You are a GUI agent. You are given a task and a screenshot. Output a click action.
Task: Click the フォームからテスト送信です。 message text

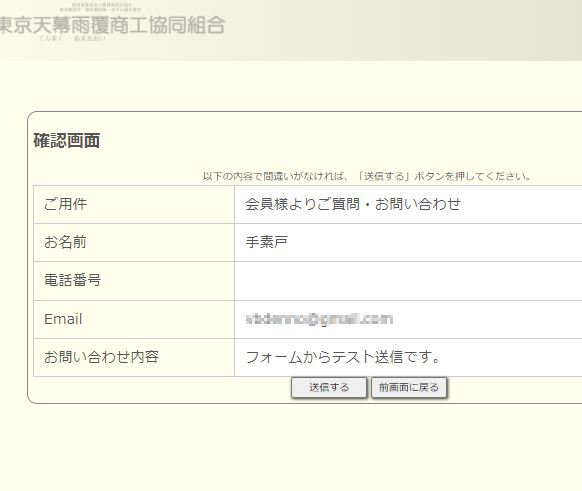pos(343,357)
